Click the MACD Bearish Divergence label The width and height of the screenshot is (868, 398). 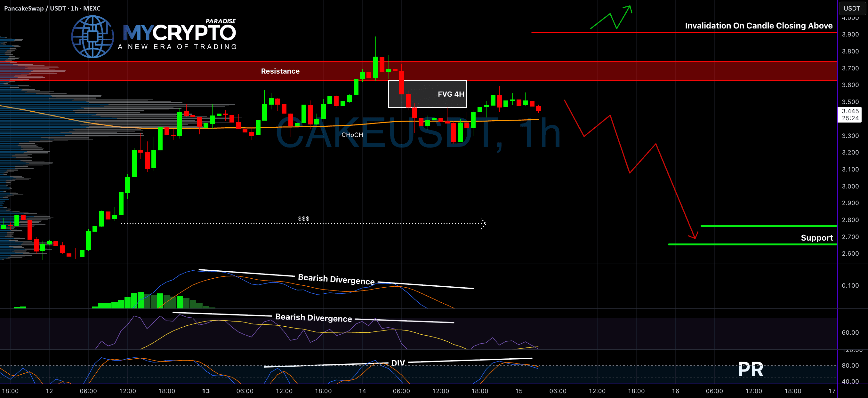(336, 279)
